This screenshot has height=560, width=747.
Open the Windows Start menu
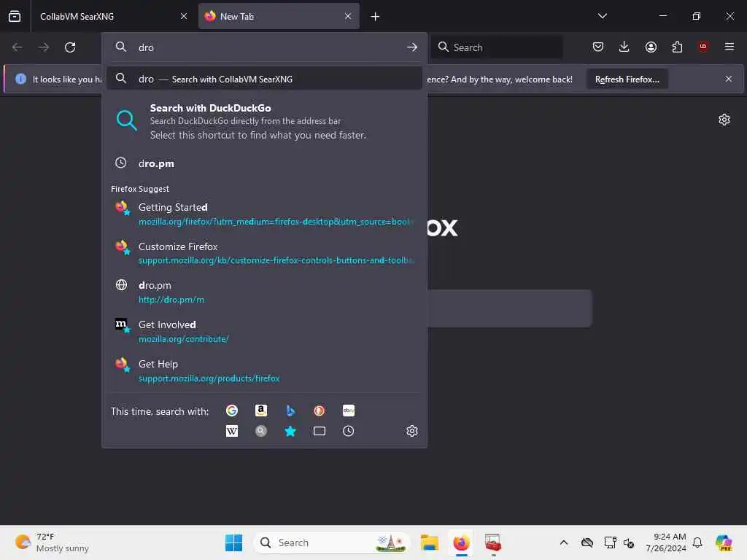233,542
